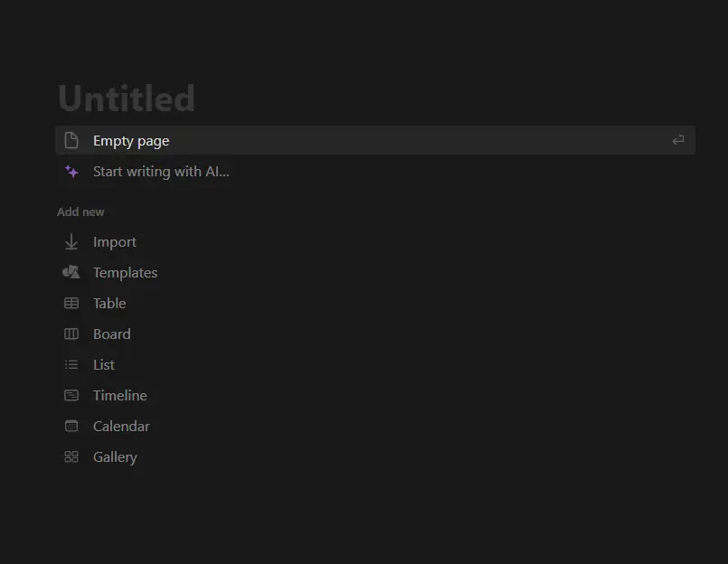Click the AI sparkle icon
Screen dimensions: 728x564
point(71,171)
